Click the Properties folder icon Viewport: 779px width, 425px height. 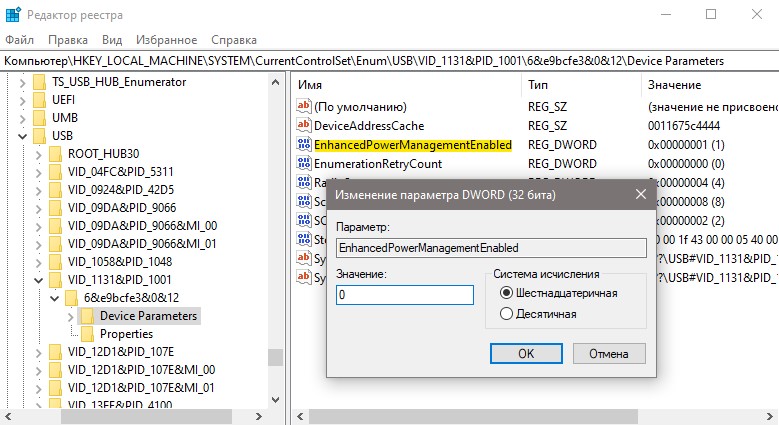point(87,334)
